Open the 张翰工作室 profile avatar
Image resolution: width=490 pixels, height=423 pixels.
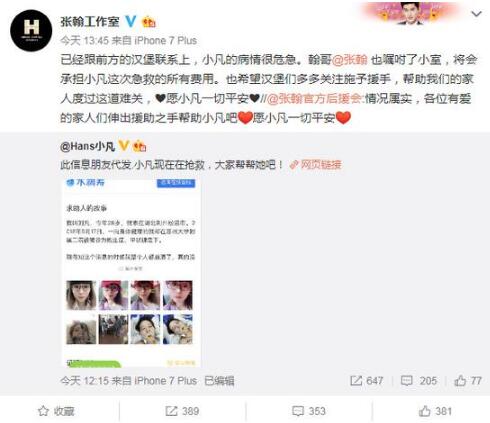point(31,31)
